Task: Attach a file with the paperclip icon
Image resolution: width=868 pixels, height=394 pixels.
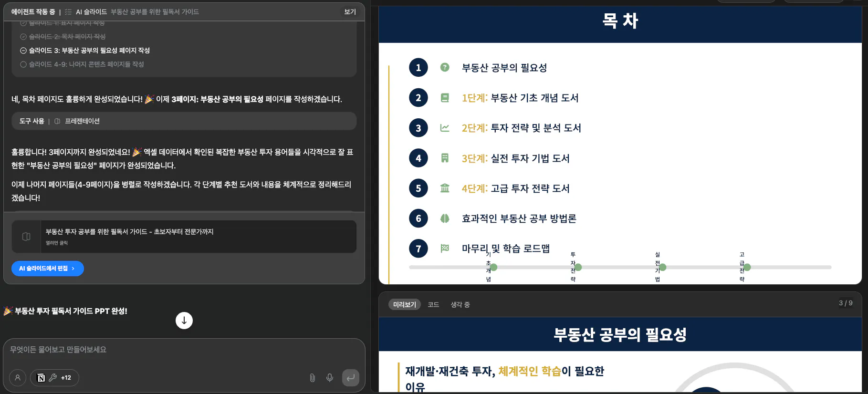Action: pos(312,378)
